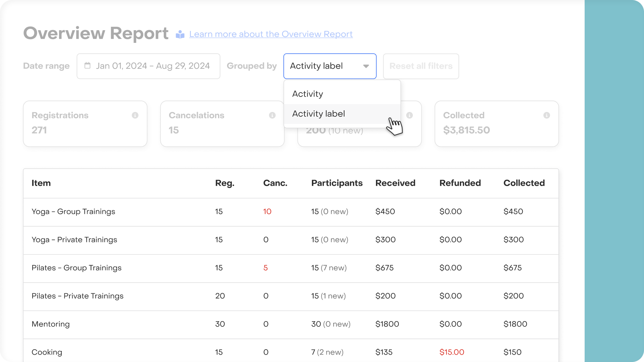Click $200 received for Pilates Private Trainings
Screen dimensions: 644x362
[385, 296]
